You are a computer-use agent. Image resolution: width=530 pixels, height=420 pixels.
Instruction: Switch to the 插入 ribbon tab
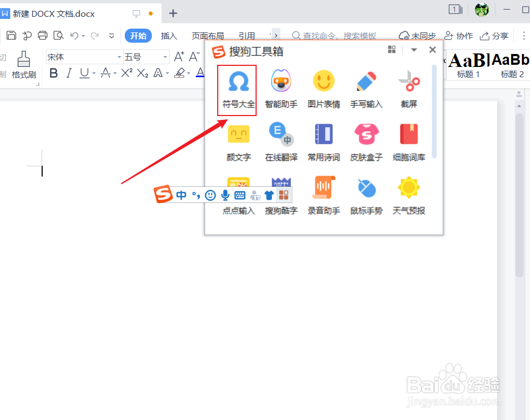click(169, 36)
